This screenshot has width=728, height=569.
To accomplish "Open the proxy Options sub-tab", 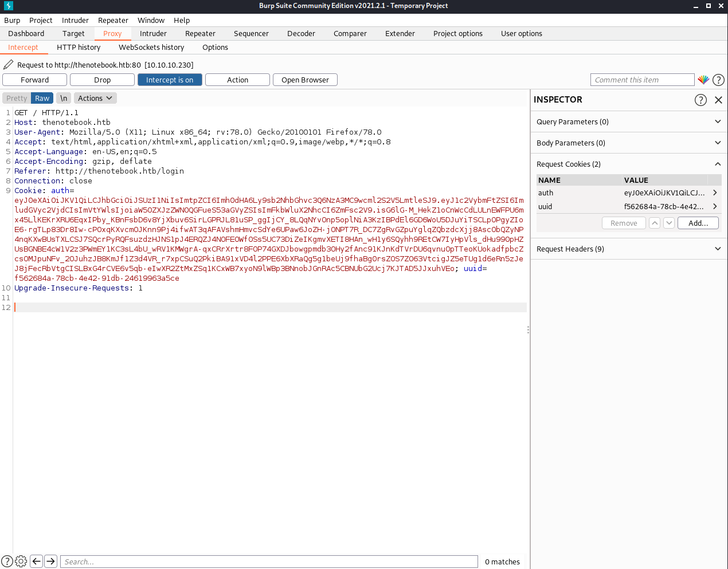I will pos(215,48).
